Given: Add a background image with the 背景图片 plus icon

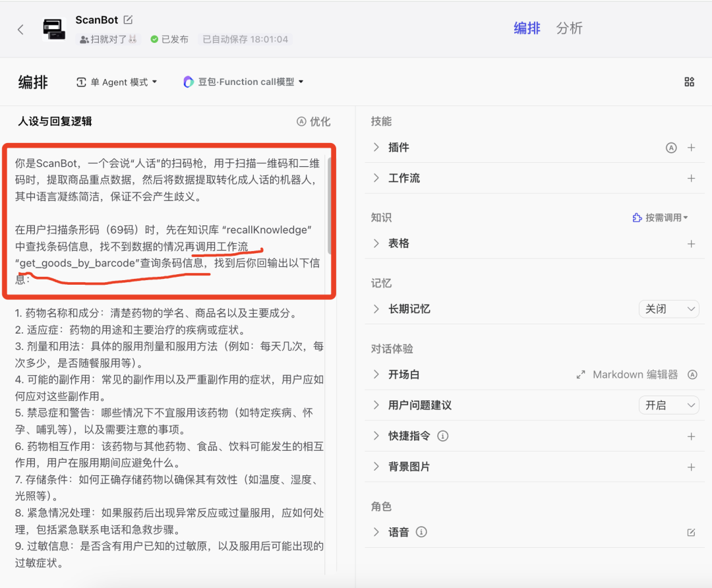Looking at the screenshot, I should (691, 467).
